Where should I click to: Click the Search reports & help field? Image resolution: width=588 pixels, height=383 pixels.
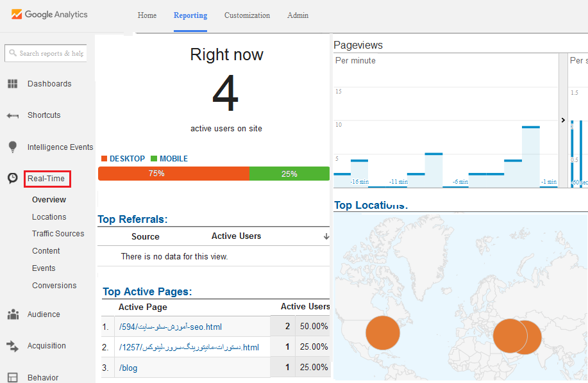point(46,53)
